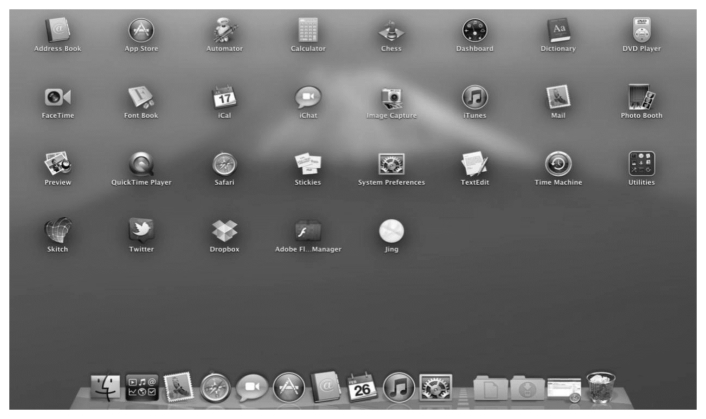Open Mail from the Launchpad grid
Screen dimensions: 706x419
tap(558, 97)
